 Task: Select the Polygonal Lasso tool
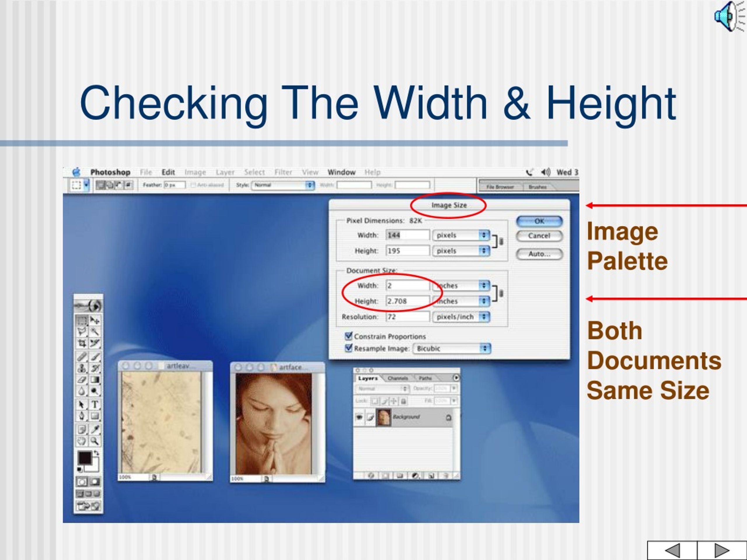82,331
